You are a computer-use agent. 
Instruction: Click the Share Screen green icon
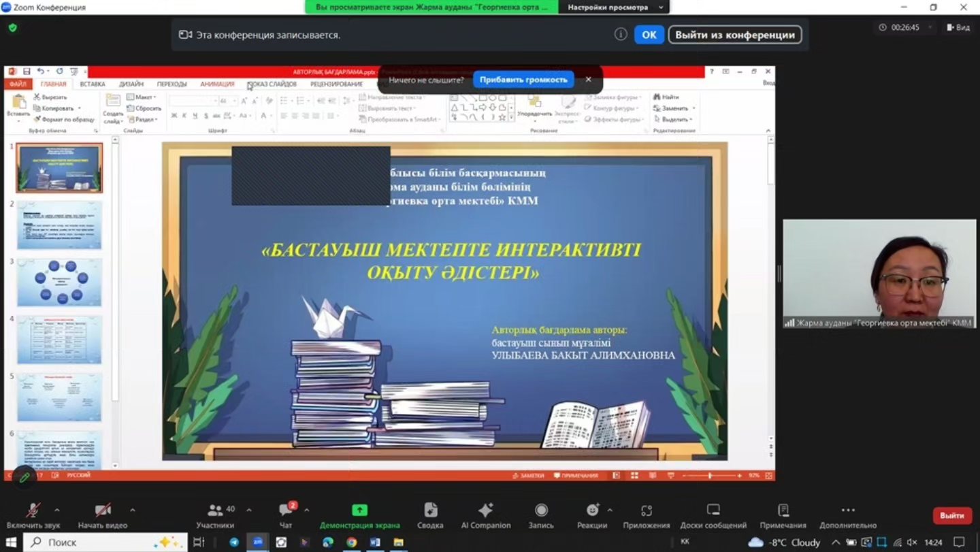[359, 510]
